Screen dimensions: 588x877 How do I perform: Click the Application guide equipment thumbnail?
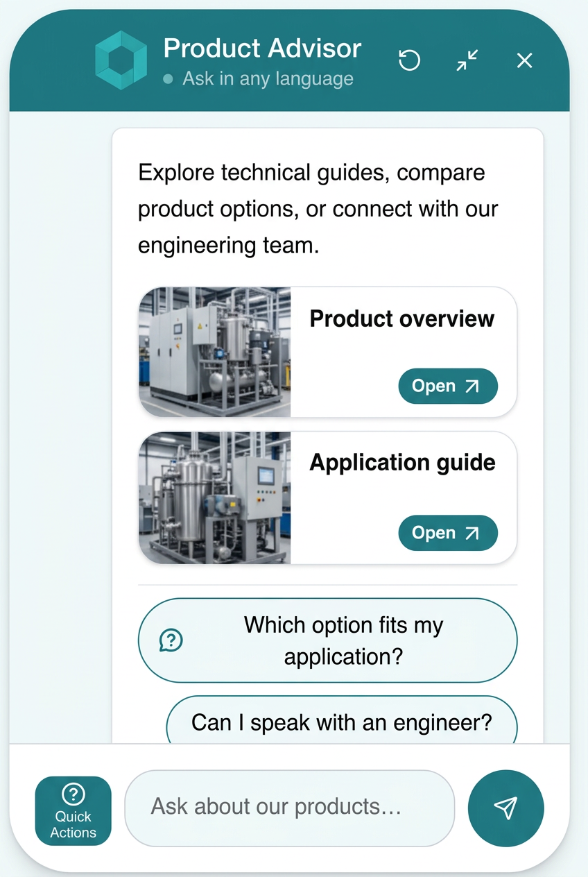(215, 497)
